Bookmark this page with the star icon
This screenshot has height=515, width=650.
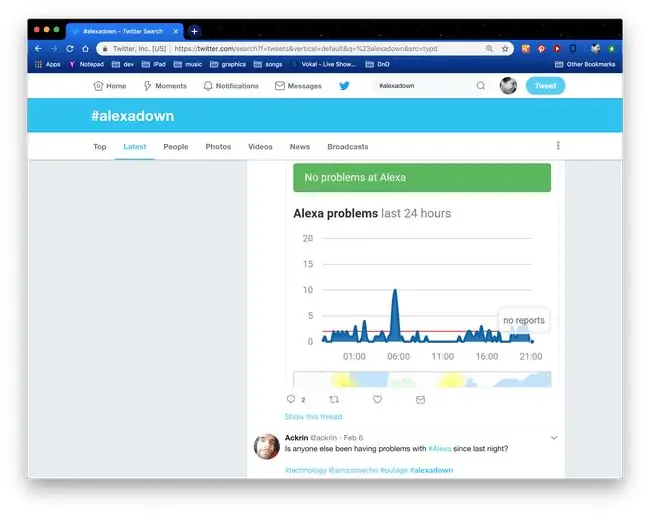(x=505, y=49)
